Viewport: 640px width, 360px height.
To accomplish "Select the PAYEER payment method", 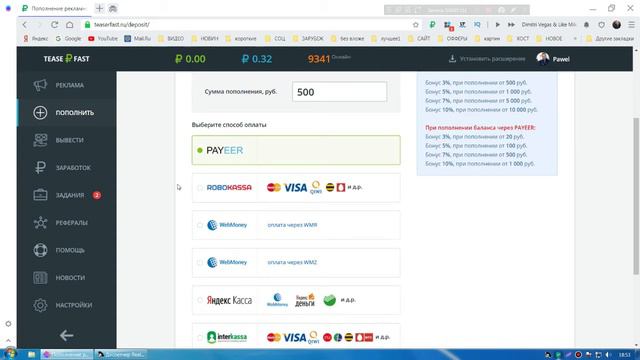I will pyautogui.click(x=296, y=150).
